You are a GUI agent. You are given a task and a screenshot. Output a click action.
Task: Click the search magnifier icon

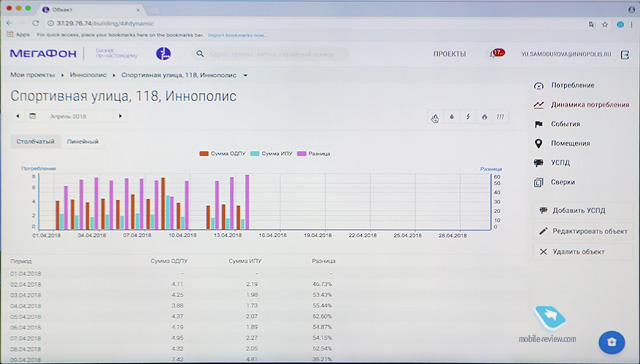click(200, 53)
